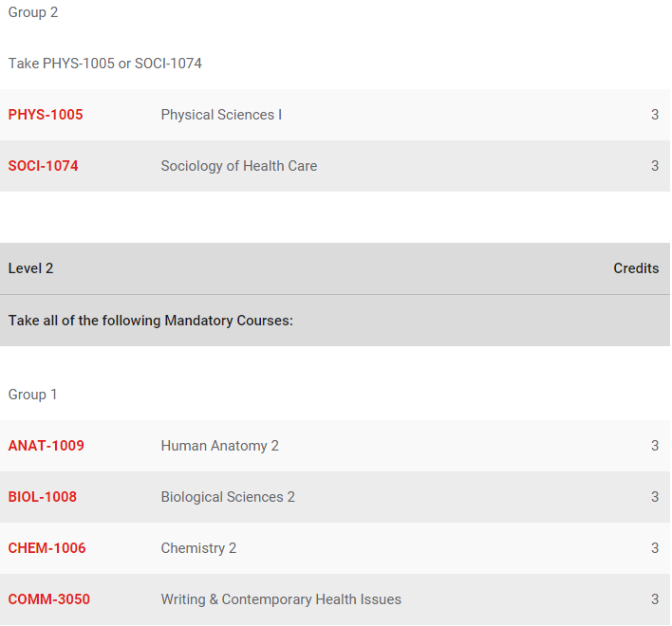Click the "Take PHYS-1005 or SOCI-1074" text
The height and width of the screenshot is (626, 672).
105,64
